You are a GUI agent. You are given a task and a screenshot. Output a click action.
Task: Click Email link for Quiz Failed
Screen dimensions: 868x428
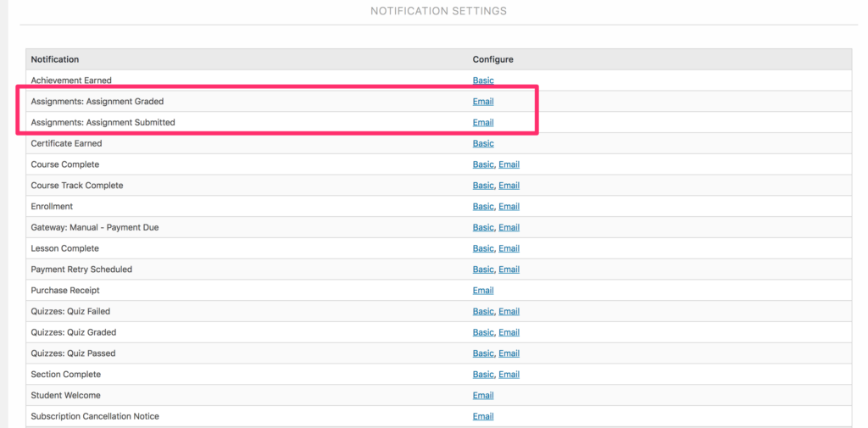point(509,312)
